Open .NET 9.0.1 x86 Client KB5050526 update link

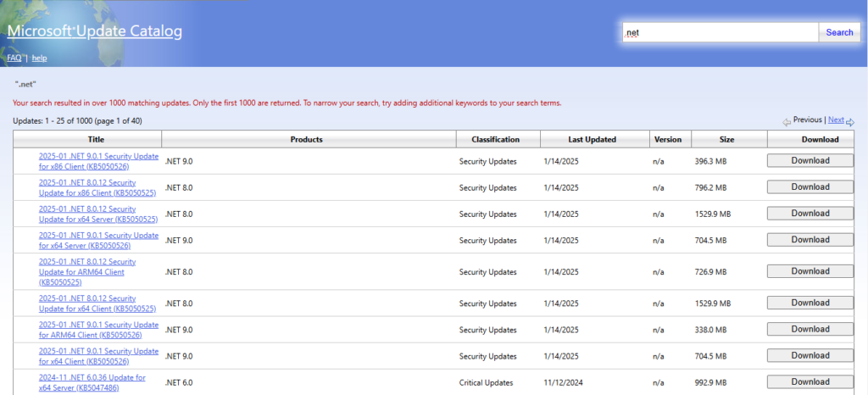click(x=98, y=161)
